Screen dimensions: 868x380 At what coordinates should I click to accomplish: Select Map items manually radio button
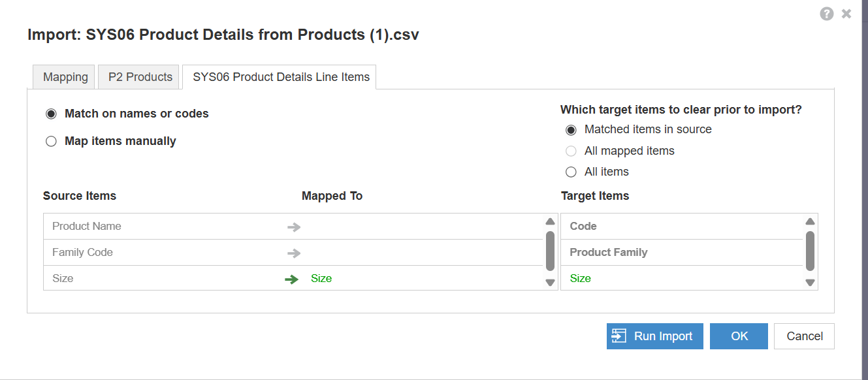point(51,141)
